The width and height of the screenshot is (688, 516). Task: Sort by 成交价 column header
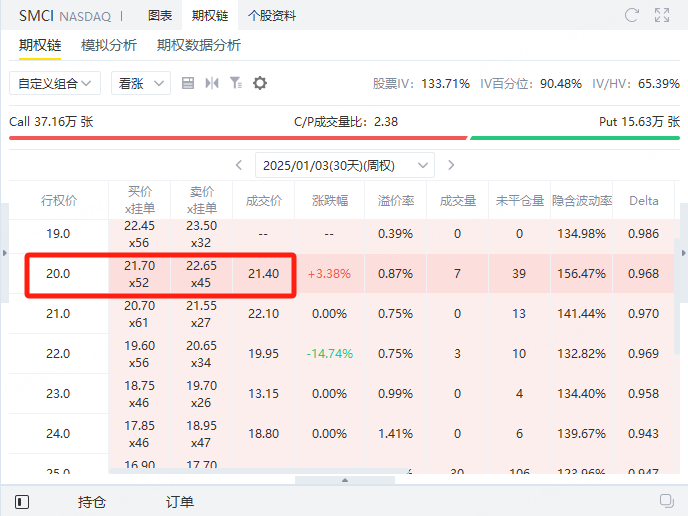(x=263, y=201)
